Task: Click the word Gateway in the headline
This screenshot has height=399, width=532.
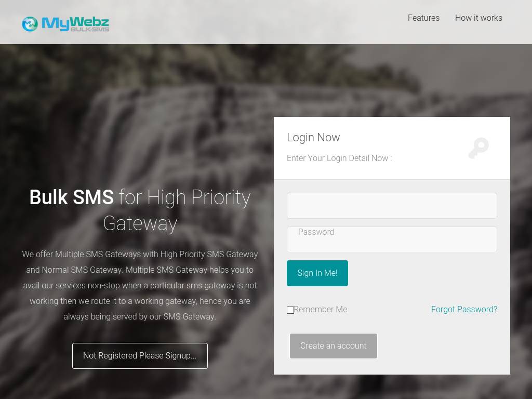Action: pos(140,223)
